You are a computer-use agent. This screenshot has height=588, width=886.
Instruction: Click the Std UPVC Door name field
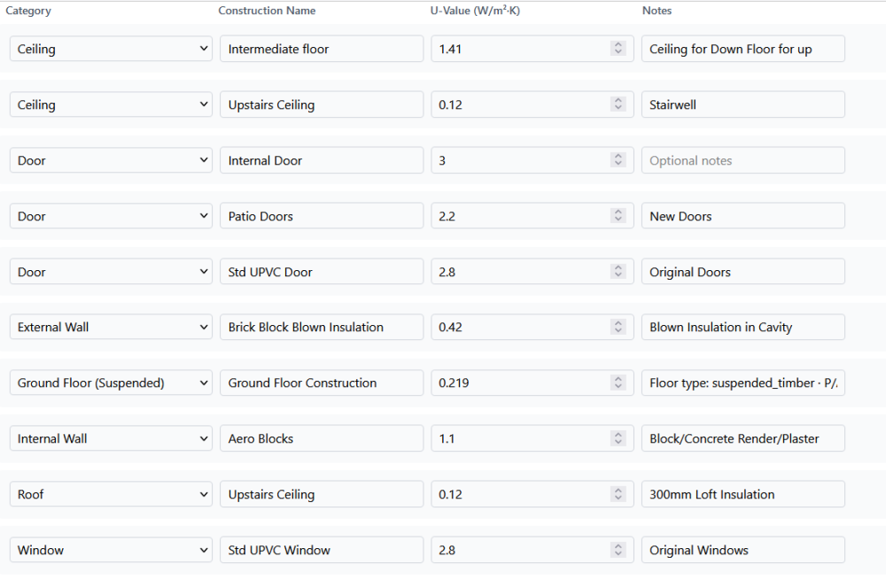tap(321, 272)
